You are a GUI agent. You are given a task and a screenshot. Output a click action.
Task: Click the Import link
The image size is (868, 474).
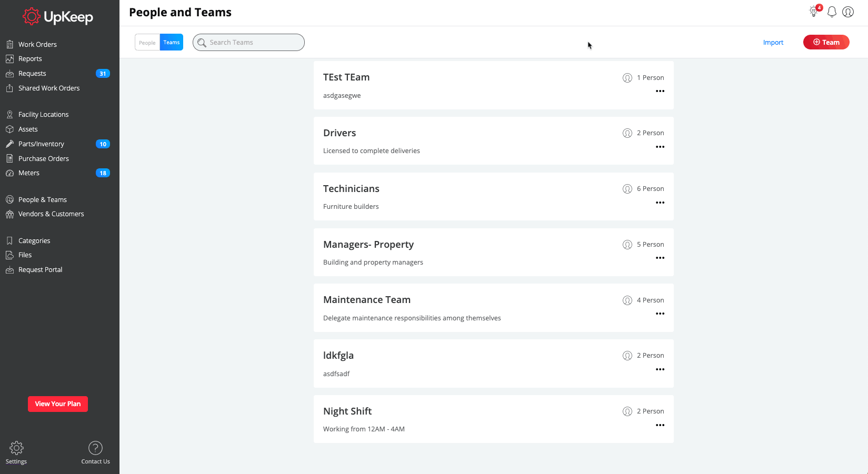pyautogui.click(x=773, y=43)
